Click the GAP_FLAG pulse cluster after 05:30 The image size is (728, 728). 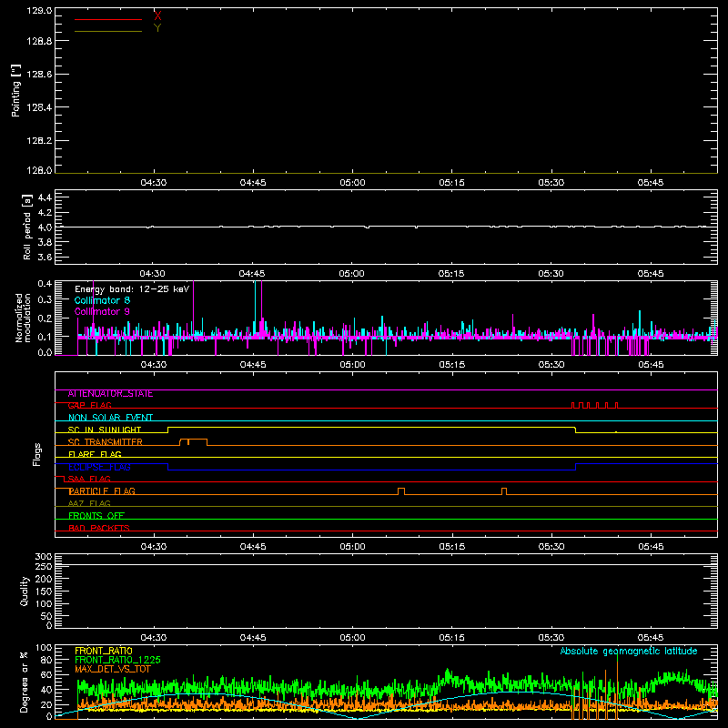pos(594,405)
